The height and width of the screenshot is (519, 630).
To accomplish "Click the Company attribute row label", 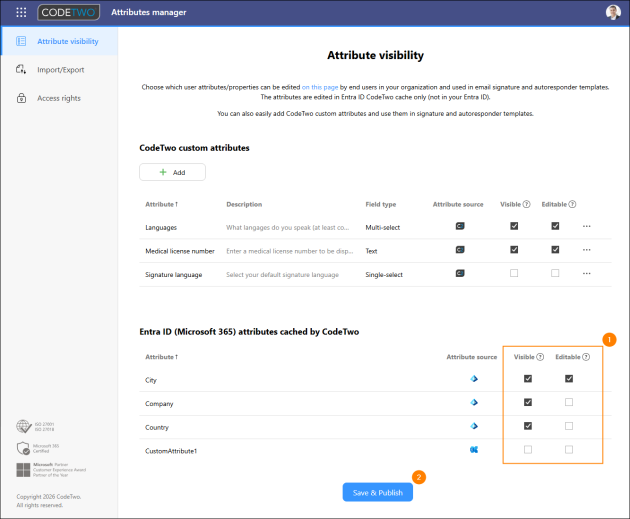I will [159, 404].
